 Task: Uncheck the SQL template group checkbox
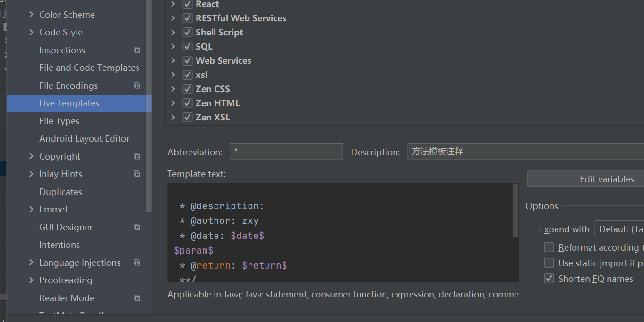[188, 46]
